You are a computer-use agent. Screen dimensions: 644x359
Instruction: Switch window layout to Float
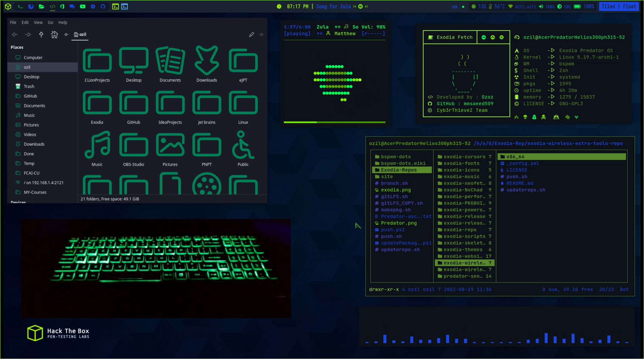click(x=629, y=6)
